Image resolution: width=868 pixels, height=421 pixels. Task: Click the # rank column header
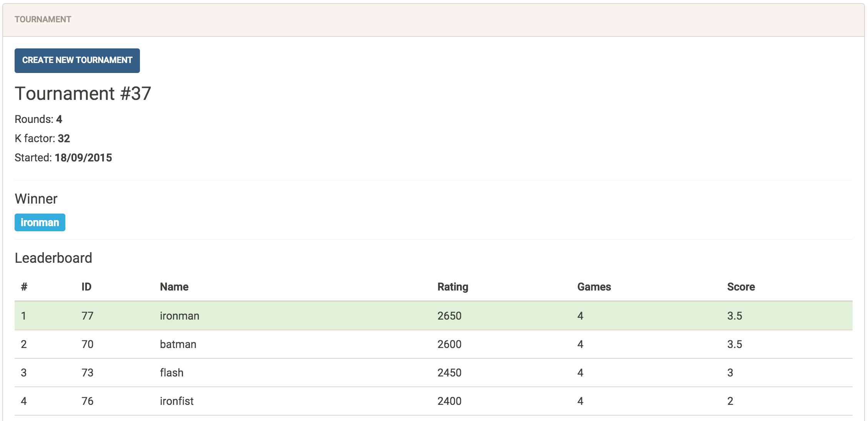(24, 287)
